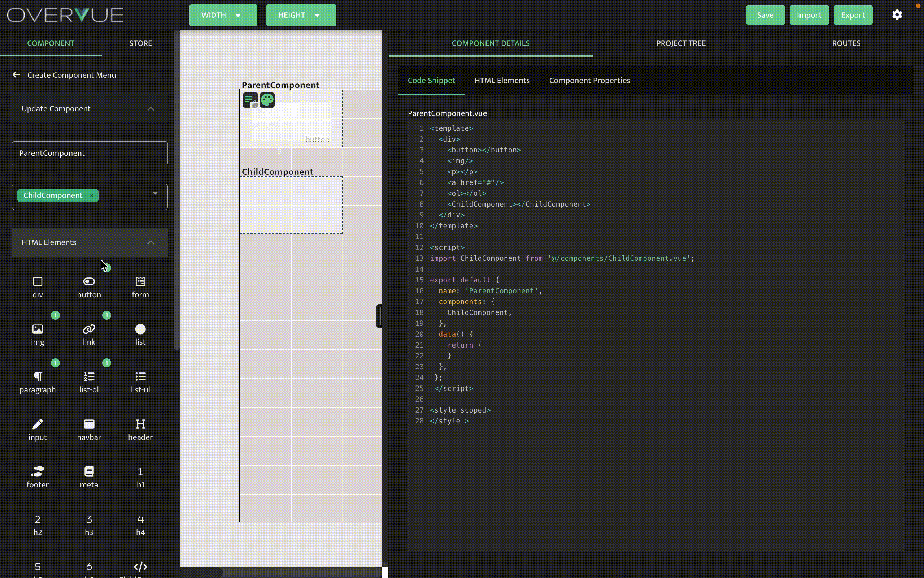Open the ROUTES tab
Viewport: 924px width, 578px height.
(846, 43)
